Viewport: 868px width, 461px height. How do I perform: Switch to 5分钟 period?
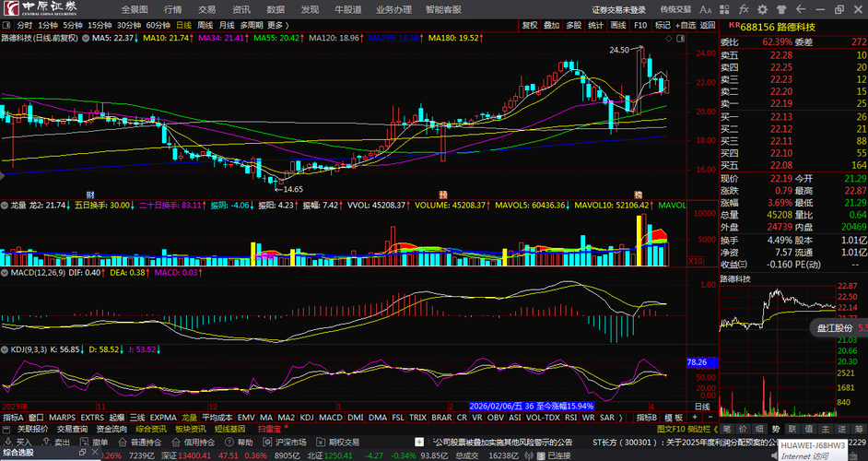[73, 25]
